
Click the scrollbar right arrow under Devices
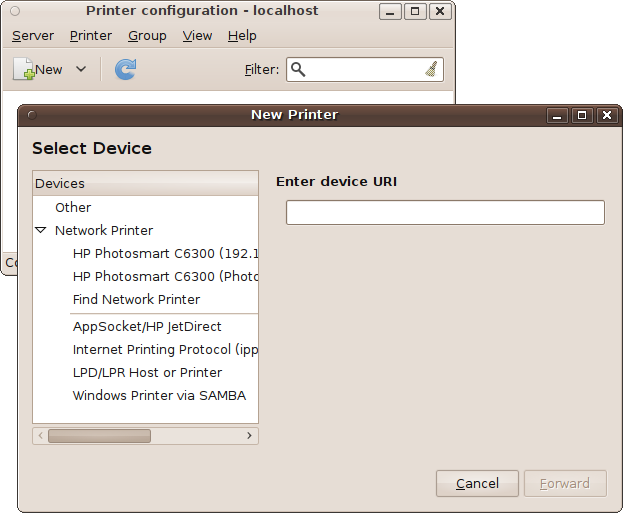[249, 436]
